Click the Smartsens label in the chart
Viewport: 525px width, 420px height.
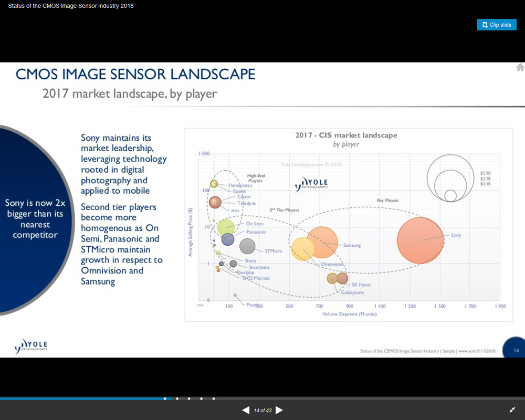(259, 267)
